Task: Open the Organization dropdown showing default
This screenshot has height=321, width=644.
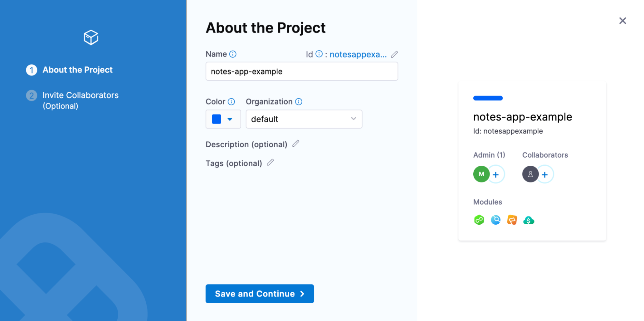Action: coord(304,119)
